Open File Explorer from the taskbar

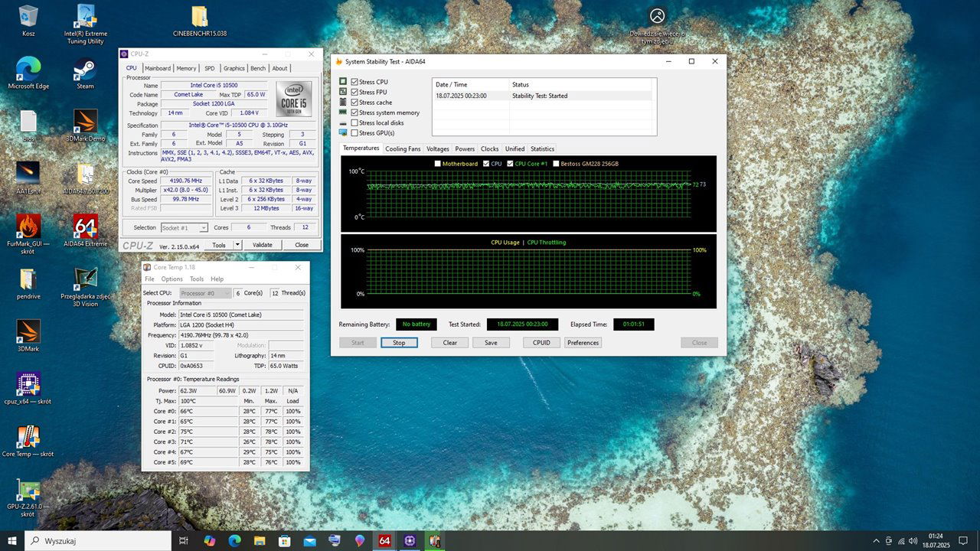pos(260,540)
